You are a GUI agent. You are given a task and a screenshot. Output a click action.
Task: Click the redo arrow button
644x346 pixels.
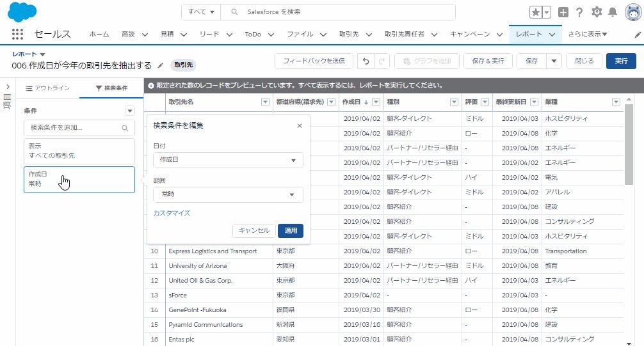[382, 61]
